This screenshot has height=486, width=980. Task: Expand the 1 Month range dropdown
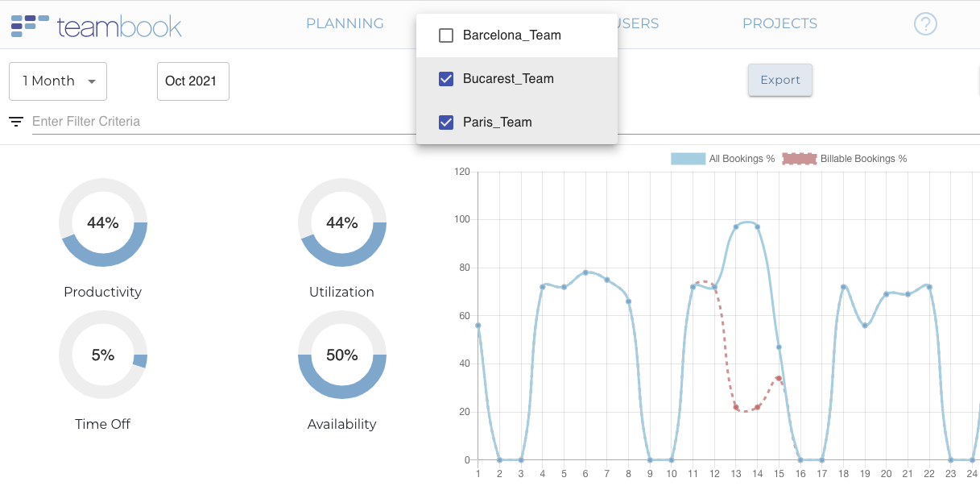coord(58,81)
